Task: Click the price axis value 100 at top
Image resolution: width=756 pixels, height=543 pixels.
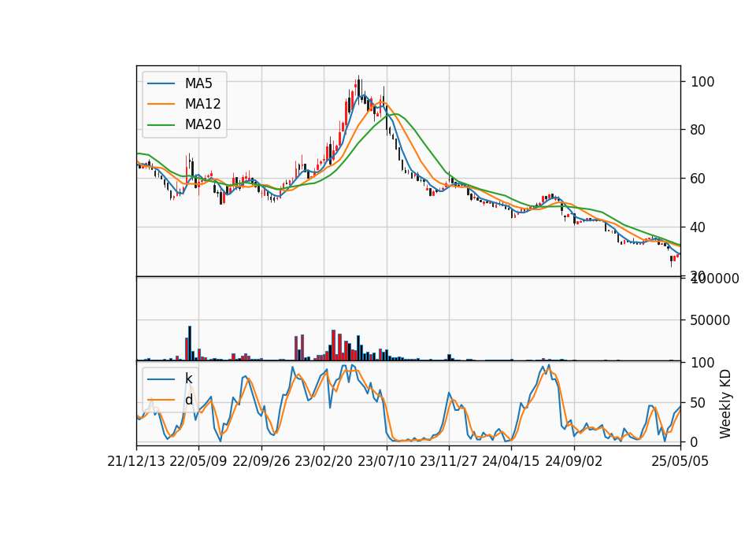Action: pos(702,82)
